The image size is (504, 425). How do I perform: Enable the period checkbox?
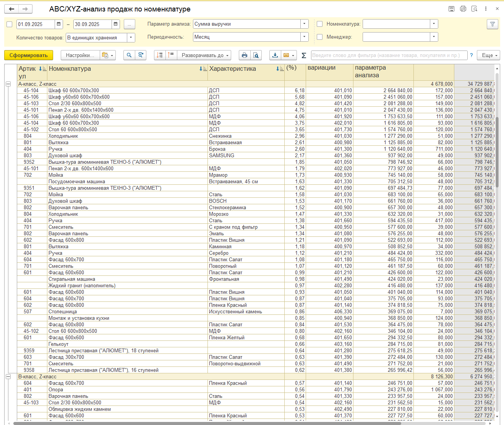[x=10, y=24]
